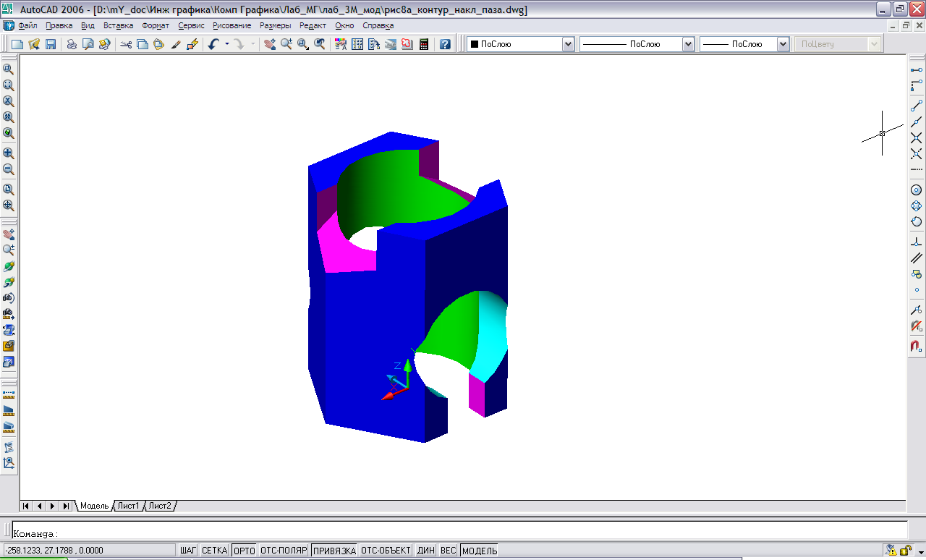This screenshot has height=560, width=926.
Task: Toggle the ОТС-ОБЪЕКТ object tracking button
Action: (x=386, y=551)
